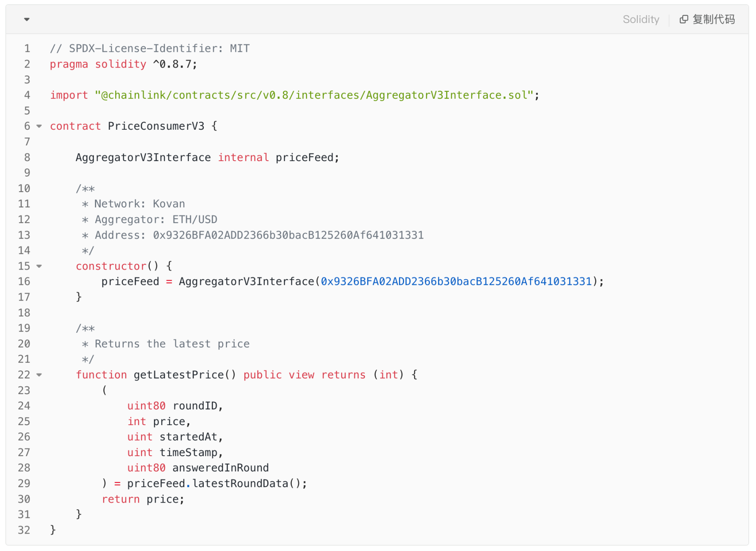The height and width of the screenshot is (551, 756).
Task: Collapse the whole code block with top arrow
Action: 27,19
